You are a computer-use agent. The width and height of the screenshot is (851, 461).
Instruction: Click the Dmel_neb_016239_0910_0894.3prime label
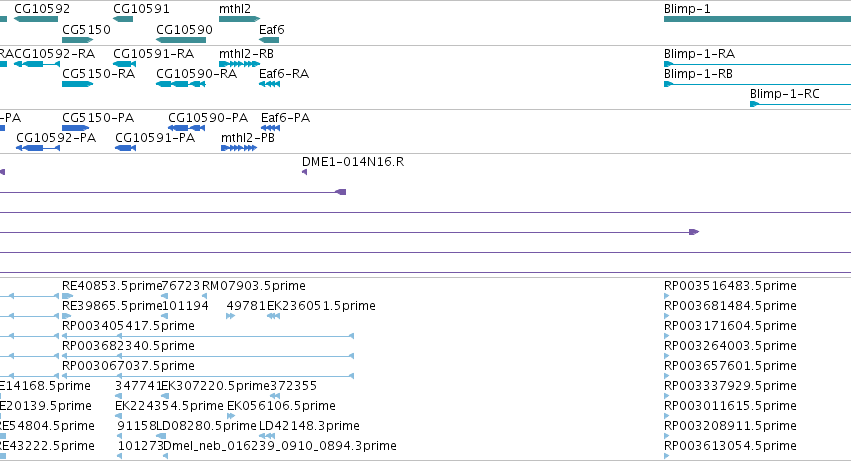(280, 446)
